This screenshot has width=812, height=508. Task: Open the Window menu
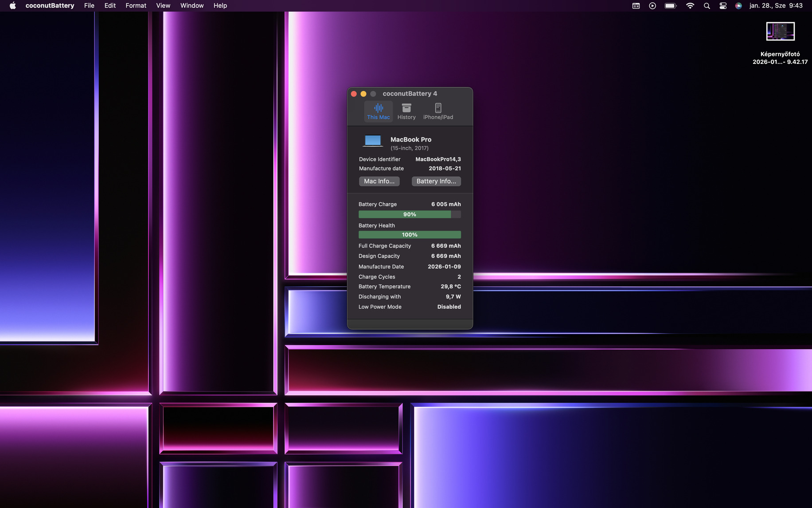point(192,6)
